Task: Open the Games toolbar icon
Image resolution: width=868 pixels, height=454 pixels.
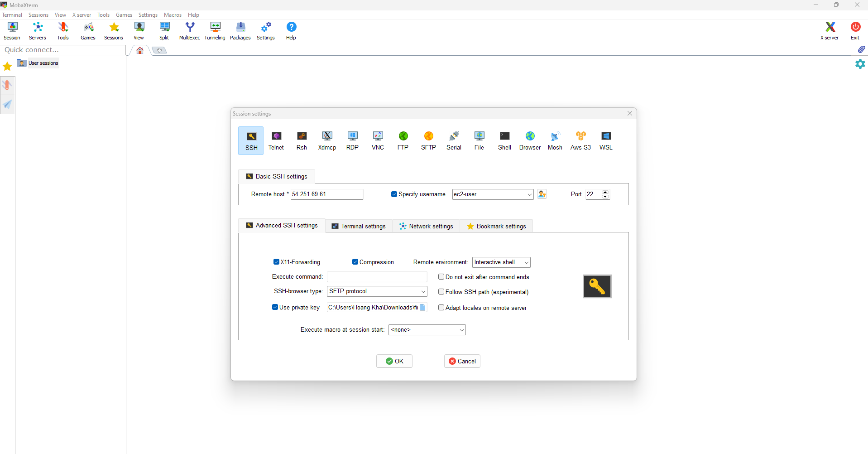Action: pyautogui.click(x=88, y=31)
